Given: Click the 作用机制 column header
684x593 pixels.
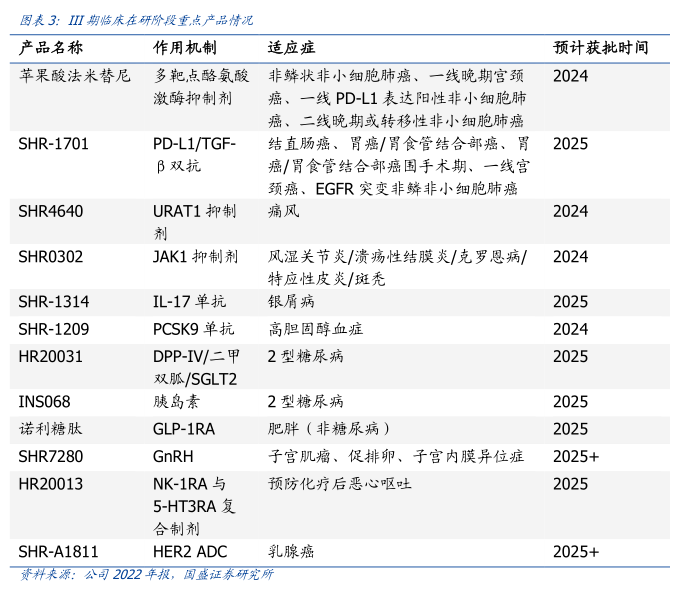Looking at the screenshot, I should (185, 48).
